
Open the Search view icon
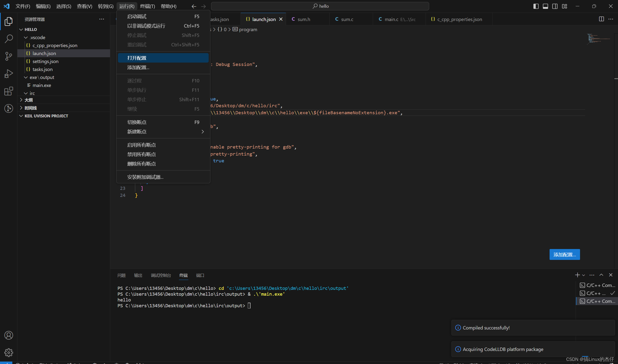pos(9,38)
